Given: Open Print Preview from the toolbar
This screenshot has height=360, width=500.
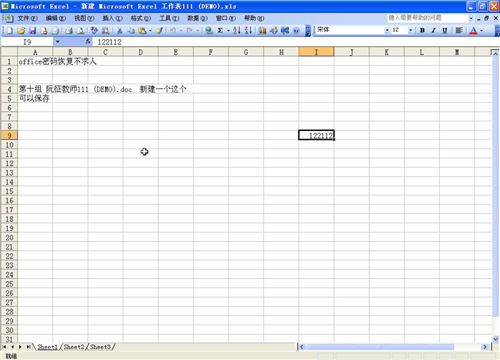Looking at the screenshot, I should coord(80,31).
